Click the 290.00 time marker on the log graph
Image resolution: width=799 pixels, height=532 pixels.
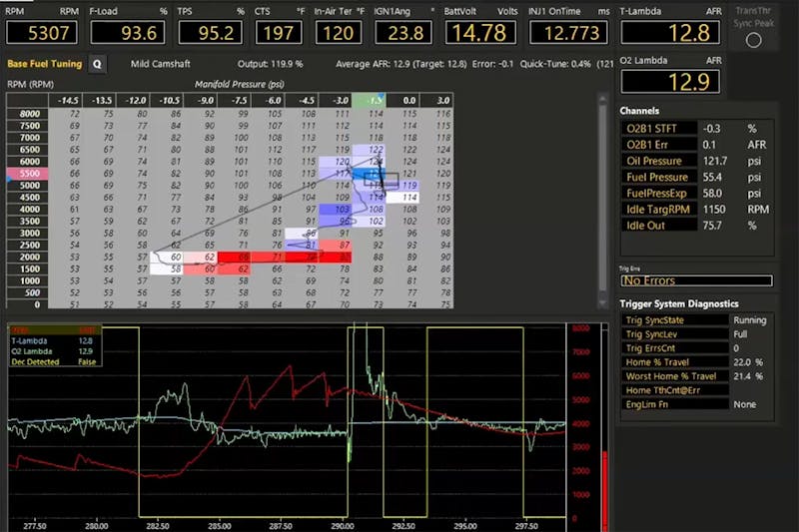point(343,523)
